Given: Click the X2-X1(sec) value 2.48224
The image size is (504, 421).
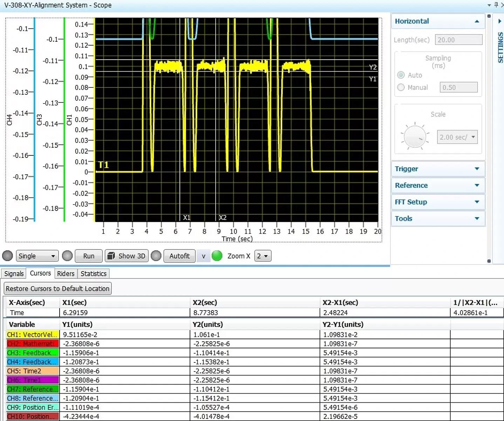Looking at the screenshot, I should pos(336,313).
